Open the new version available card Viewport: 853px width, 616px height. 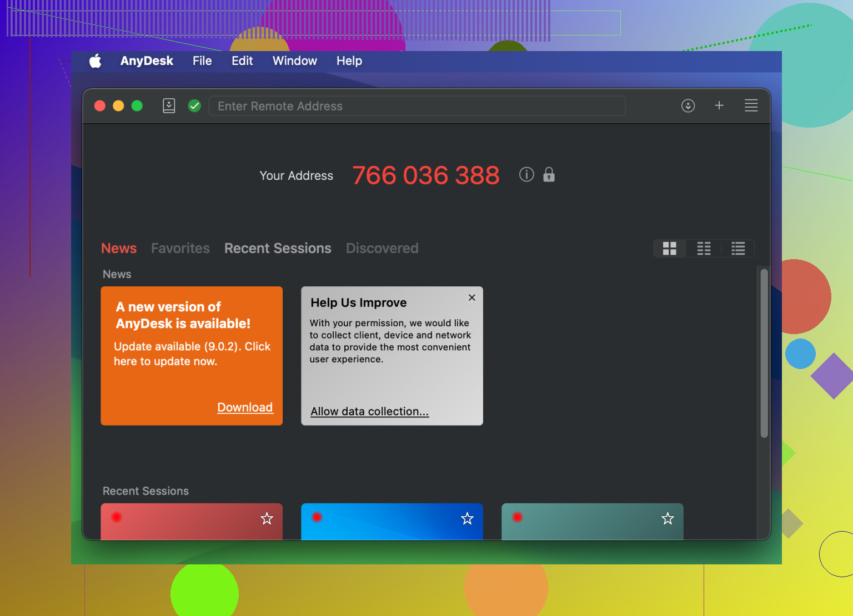[x=192, y=356]
